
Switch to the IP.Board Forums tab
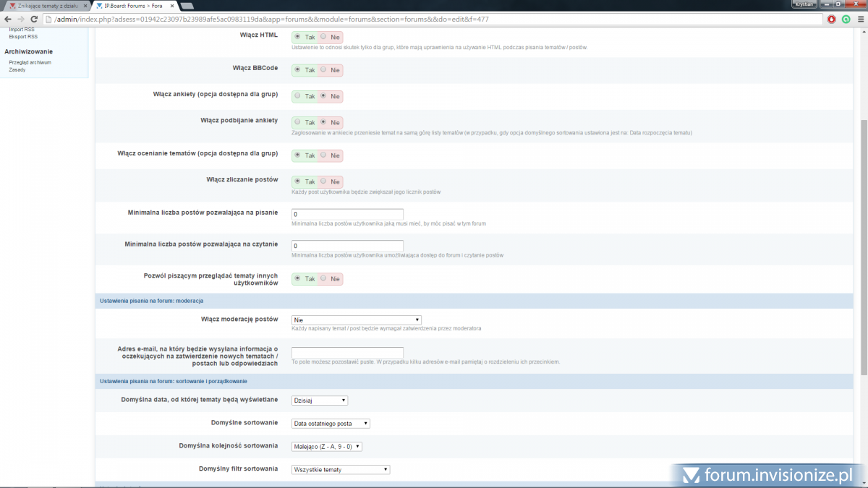click(132, 6)
